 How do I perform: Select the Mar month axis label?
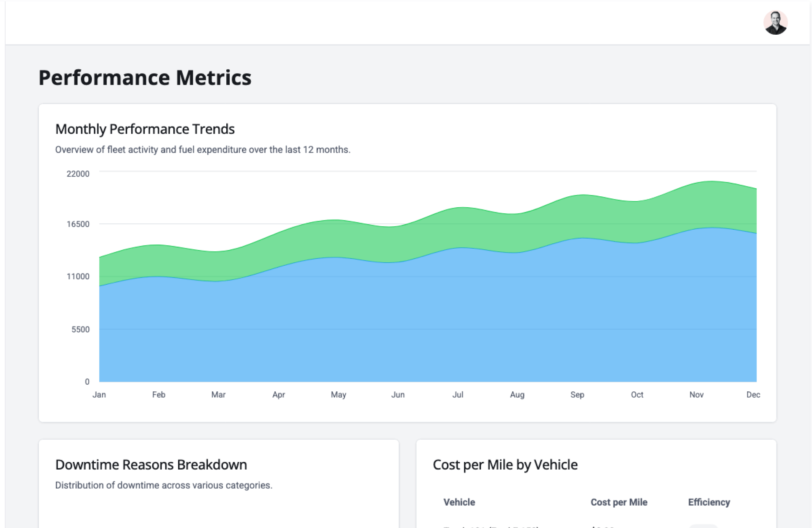[218, 395]
